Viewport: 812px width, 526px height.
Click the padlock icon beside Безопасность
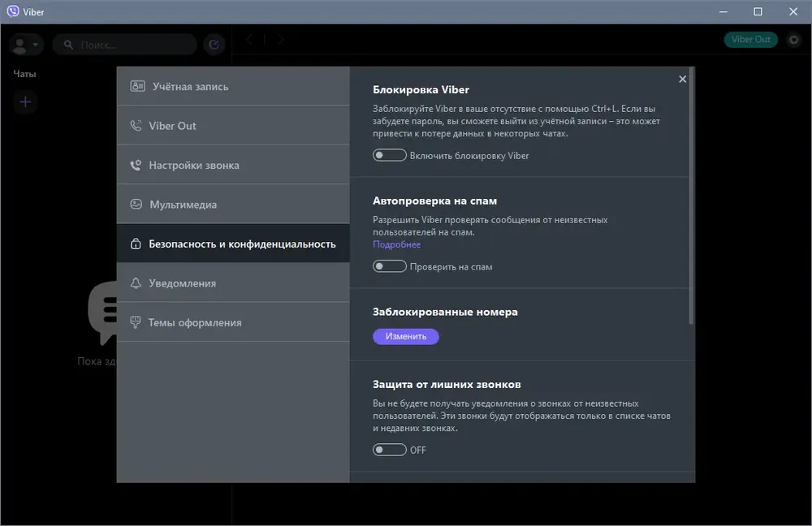pos(136,244)
